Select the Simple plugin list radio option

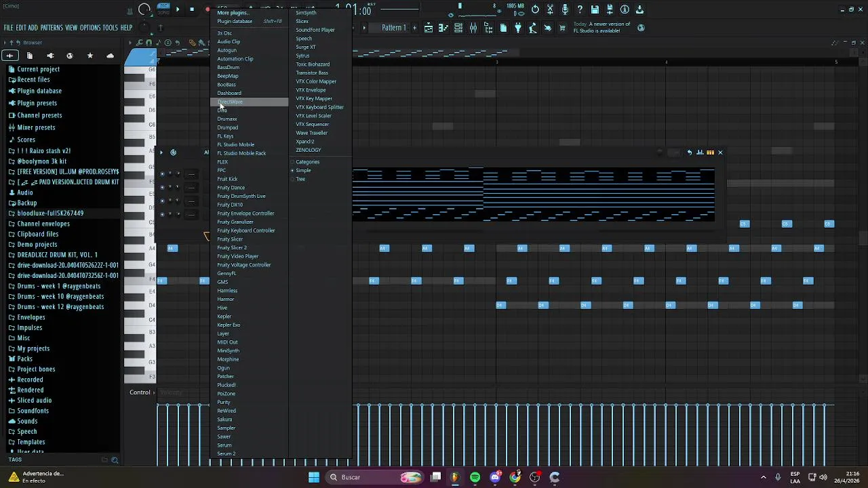pyautogui.click(x=303, y=170)
